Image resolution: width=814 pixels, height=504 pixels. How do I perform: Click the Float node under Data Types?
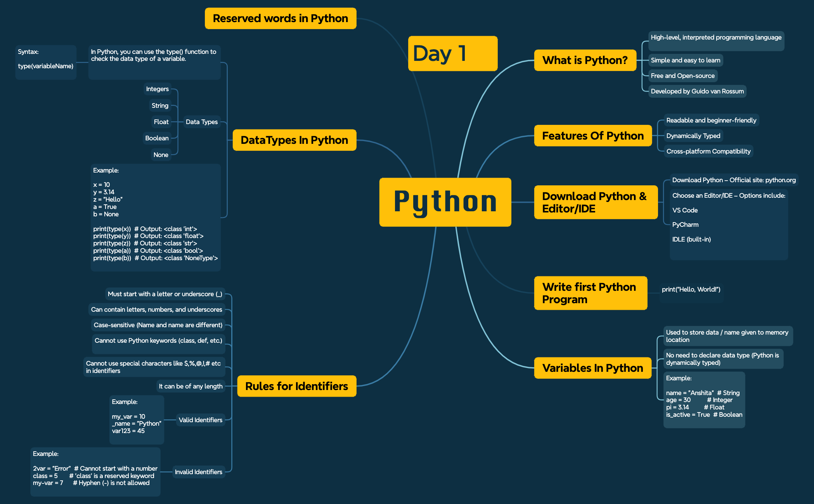(x=161, y=122)
